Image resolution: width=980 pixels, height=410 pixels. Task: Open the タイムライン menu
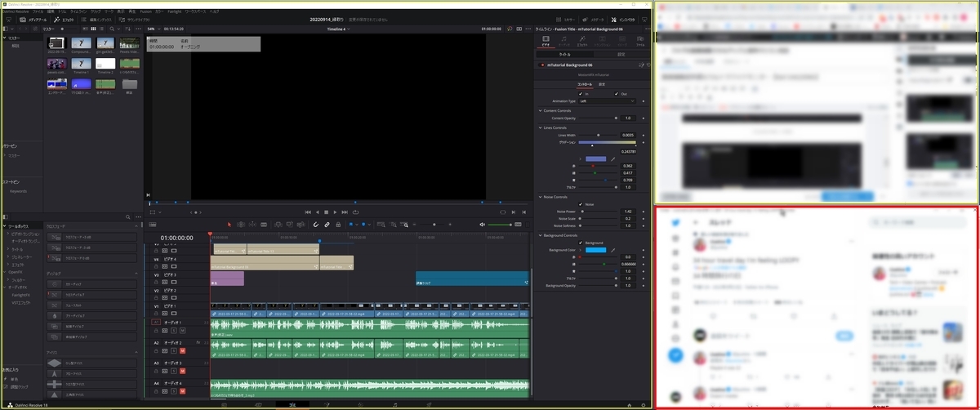tap(78, 11)
